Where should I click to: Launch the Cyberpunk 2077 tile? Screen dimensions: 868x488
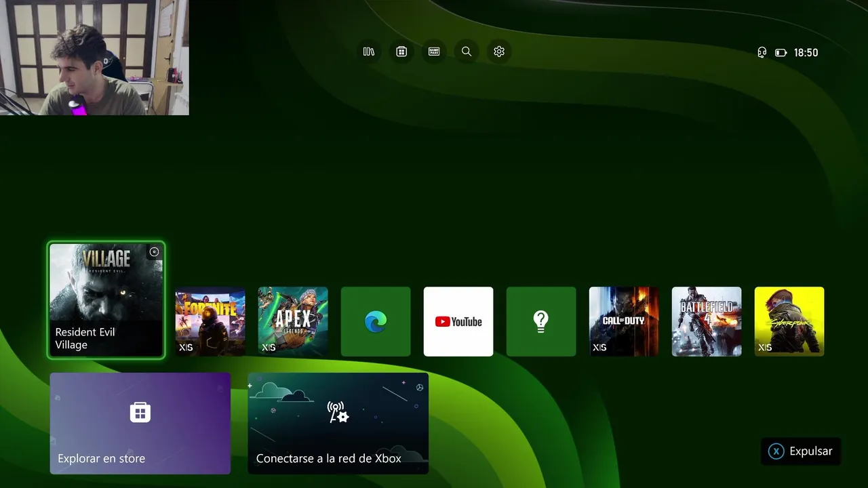[x=789, y=321]
